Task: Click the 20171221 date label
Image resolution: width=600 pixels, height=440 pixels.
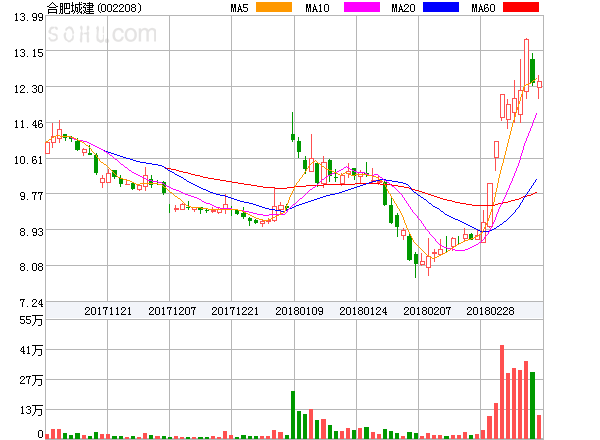Action: [235, 311]
